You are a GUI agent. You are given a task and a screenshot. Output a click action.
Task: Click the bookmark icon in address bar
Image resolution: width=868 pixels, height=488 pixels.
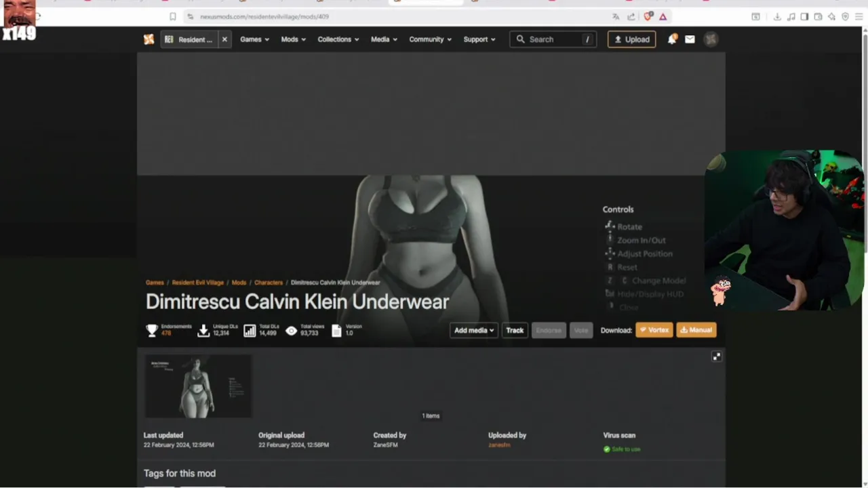pos(173,16)
